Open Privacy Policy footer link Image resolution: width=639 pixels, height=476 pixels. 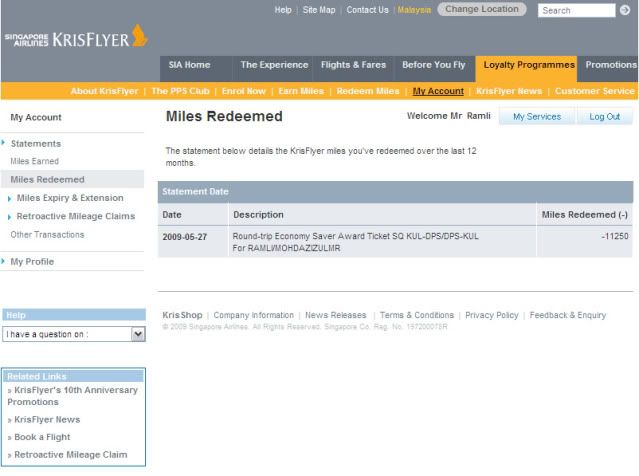click(492, 315)
